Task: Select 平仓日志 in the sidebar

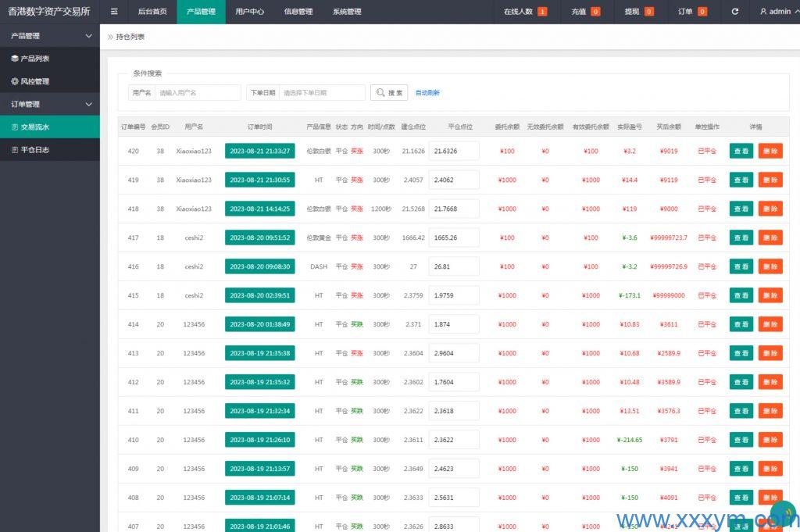Action: click(x=34, y=149)
